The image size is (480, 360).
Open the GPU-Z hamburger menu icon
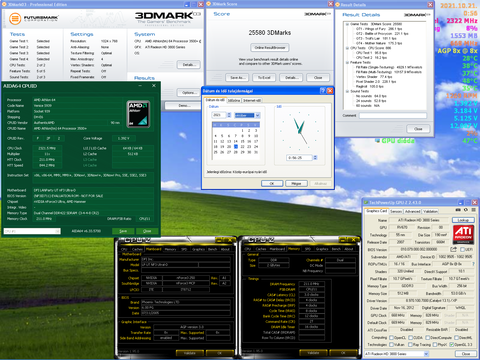(x=473, y=210)
